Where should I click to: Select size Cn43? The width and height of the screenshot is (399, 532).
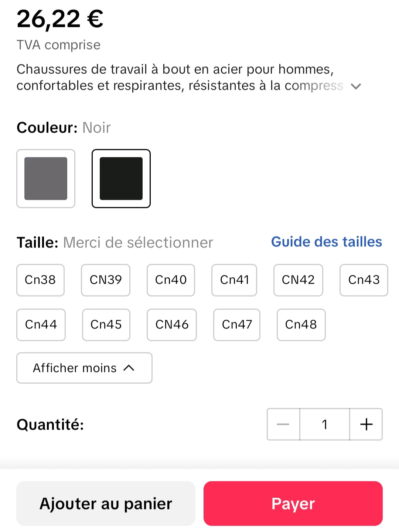pyautogui.click(x=364, y=280)
